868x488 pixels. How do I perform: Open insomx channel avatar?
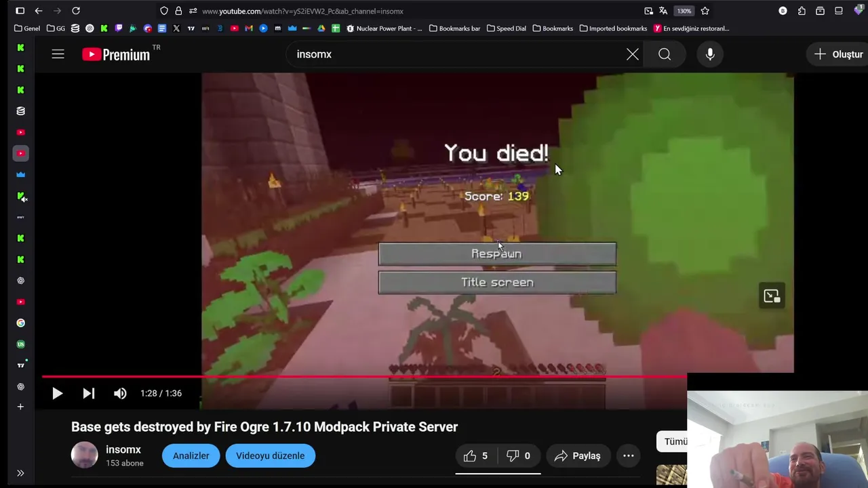pos(85,455)
